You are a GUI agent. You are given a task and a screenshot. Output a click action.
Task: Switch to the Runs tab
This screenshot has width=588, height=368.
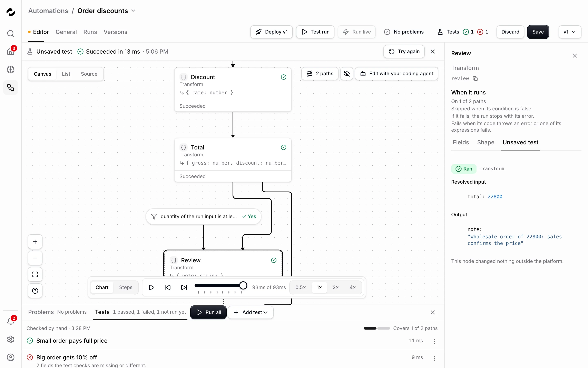click(x=90, y=32)
